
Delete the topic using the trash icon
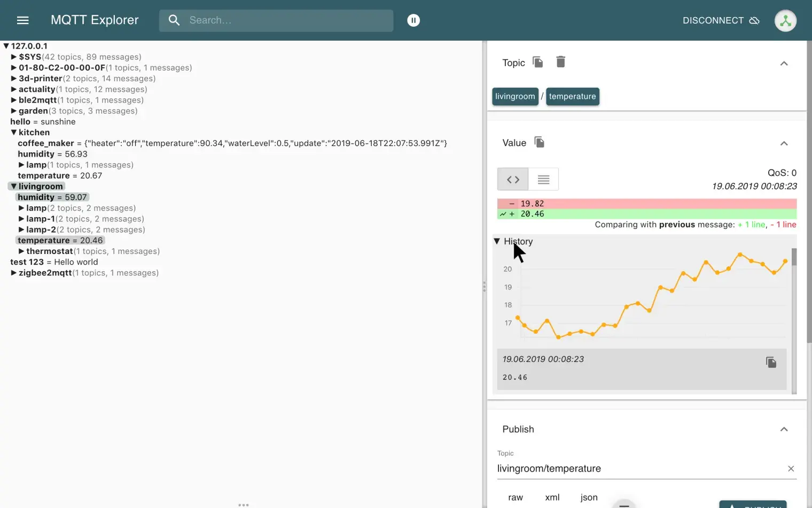560,62
